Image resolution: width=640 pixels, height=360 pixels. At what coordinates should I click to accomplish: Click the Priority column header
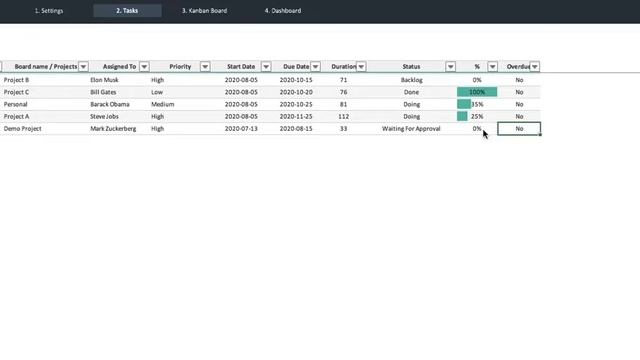point(180,67)
